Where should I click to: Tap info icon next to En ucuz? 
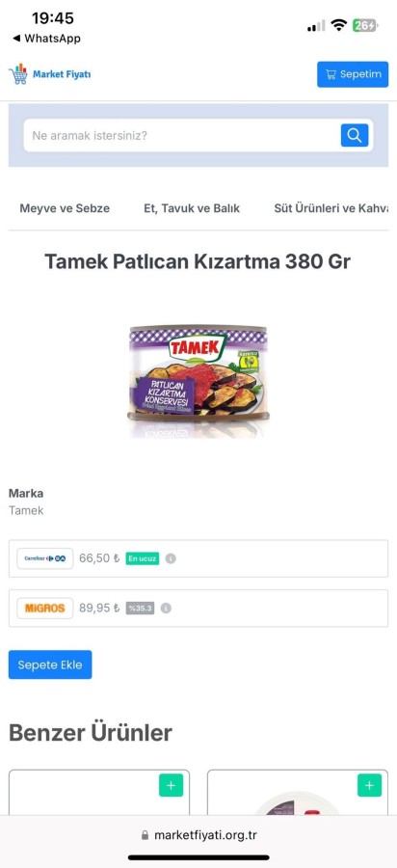pyautogui.click(x=171, y=558)
